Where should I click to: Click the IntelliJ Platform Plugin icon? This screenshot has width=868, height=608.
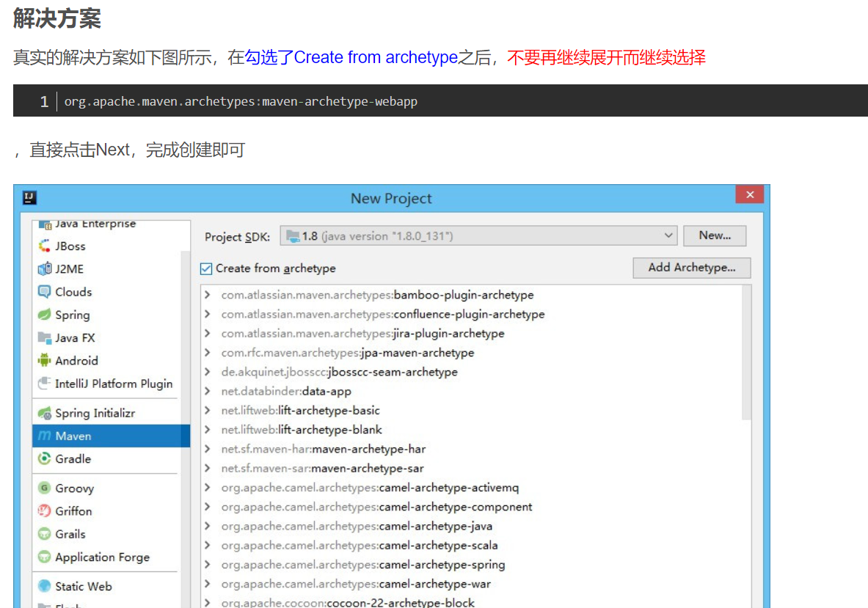pos(44,384)
